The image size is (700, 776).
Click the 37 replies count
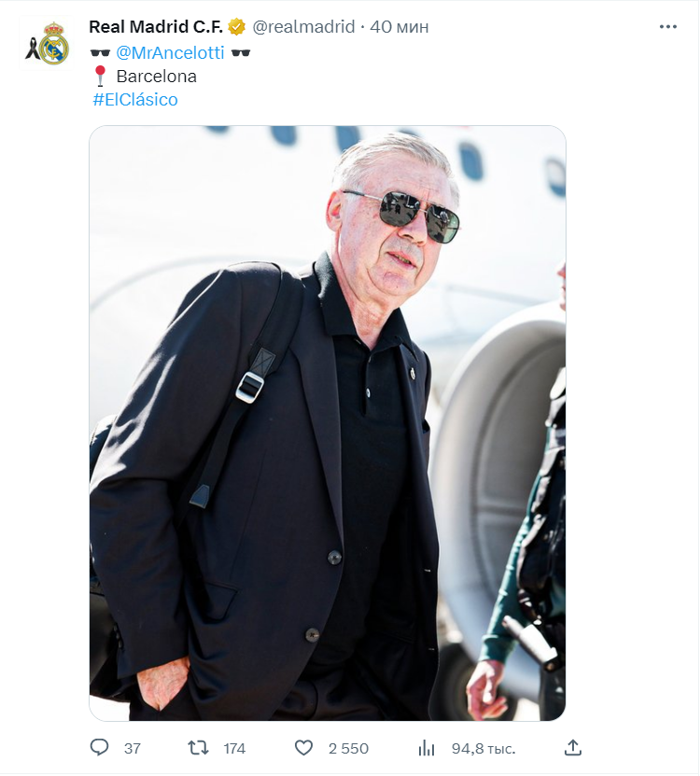pyautogui.click(x=133, y=748)
